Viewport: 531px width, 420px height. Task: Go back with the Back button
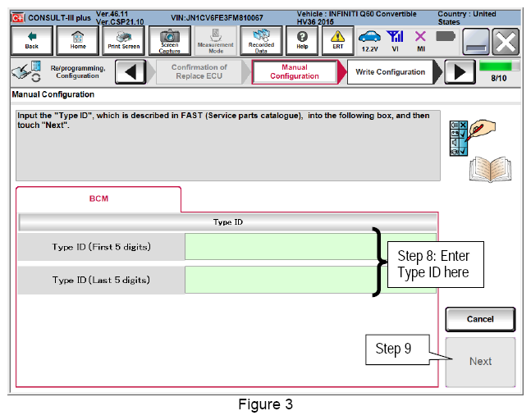(32, 41)
